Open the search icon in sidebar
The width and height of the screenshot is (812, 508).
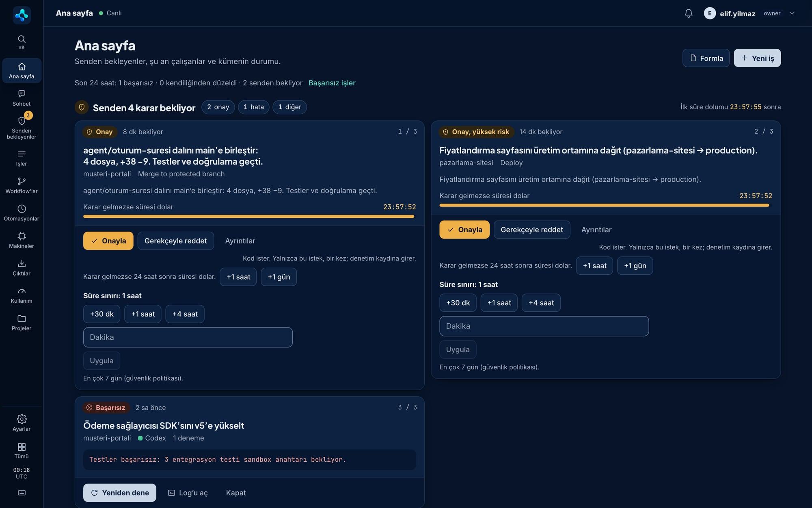pos(22,39)
